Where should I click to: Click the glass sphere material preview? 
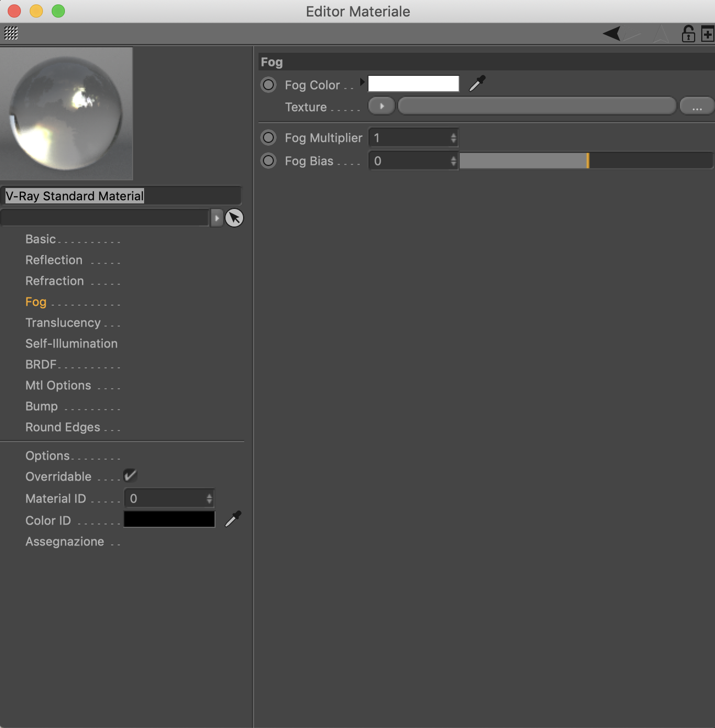point(66,113)
